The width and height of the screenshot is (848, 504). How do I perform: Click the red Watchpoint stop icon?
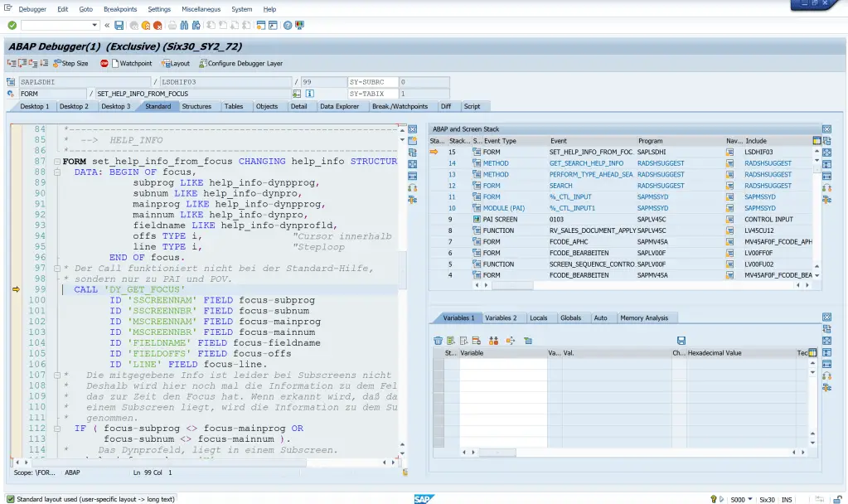(x=104, y=64)
